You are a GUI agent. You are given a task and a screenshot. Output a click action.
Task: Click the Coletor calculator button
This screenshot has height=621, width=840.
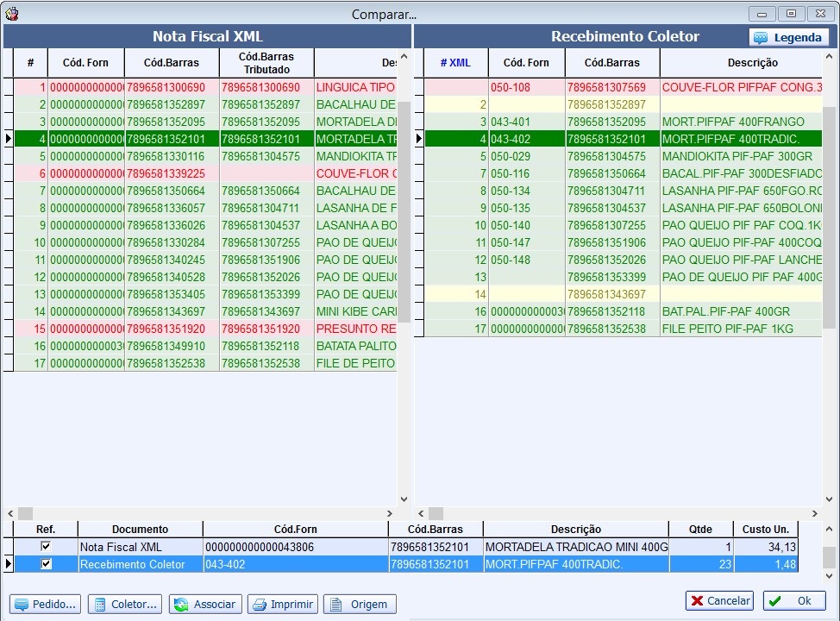(125, 604)
